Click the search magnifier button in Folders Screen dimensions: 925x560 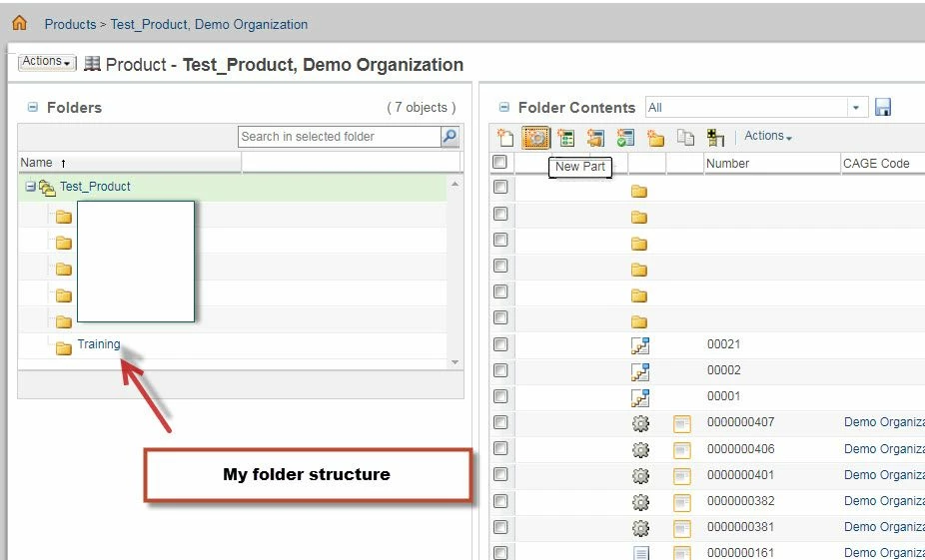pos(450,136)
